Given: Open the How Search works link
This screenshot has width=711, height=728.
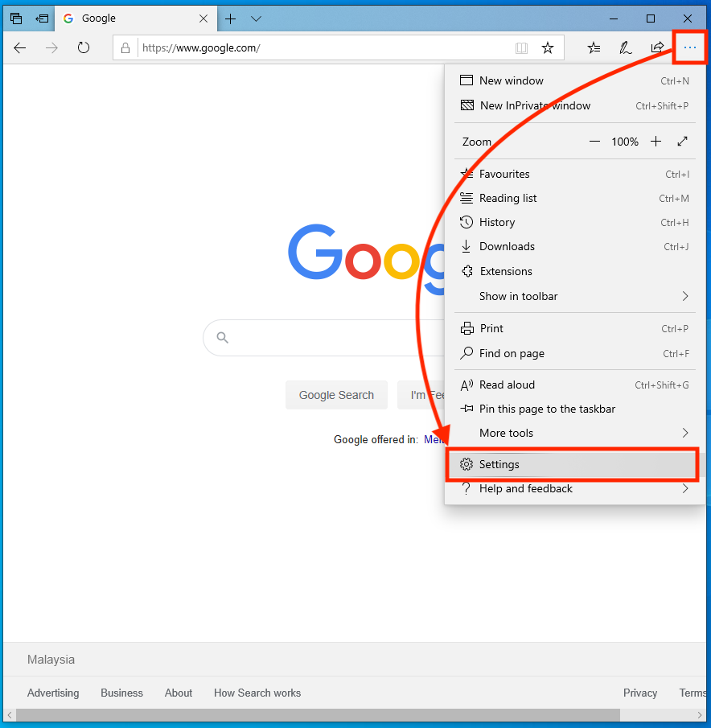Looking at the screenshot, I should [257, 693].
